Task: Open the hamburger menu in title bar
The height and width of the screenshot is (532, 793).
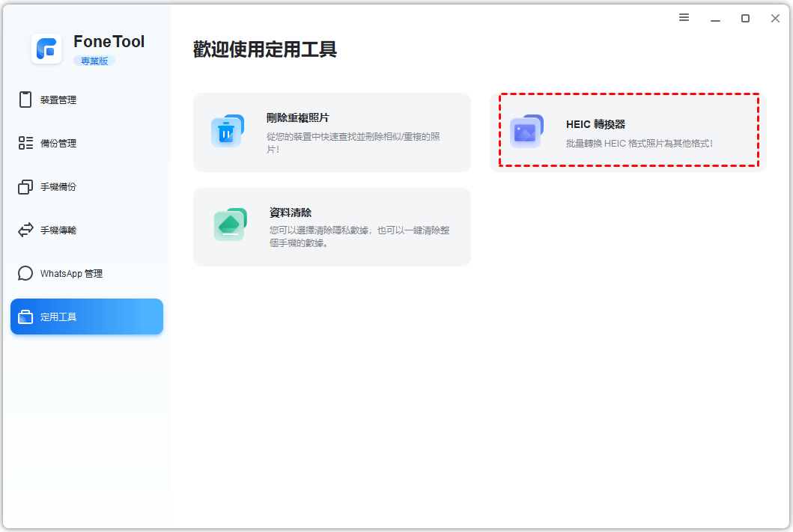Action: [684, 18]
